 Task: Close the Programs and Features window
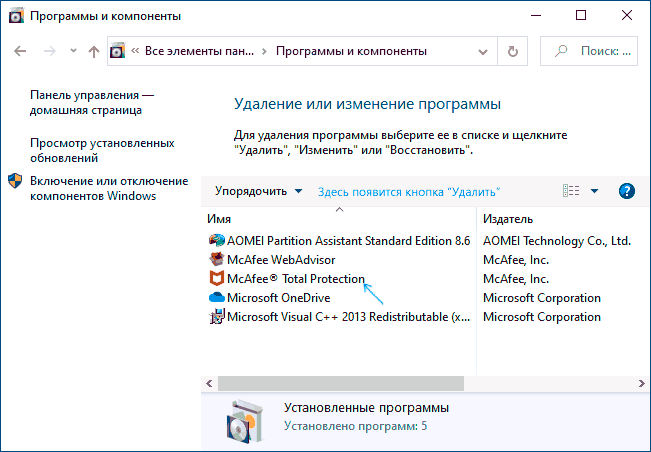627,16
